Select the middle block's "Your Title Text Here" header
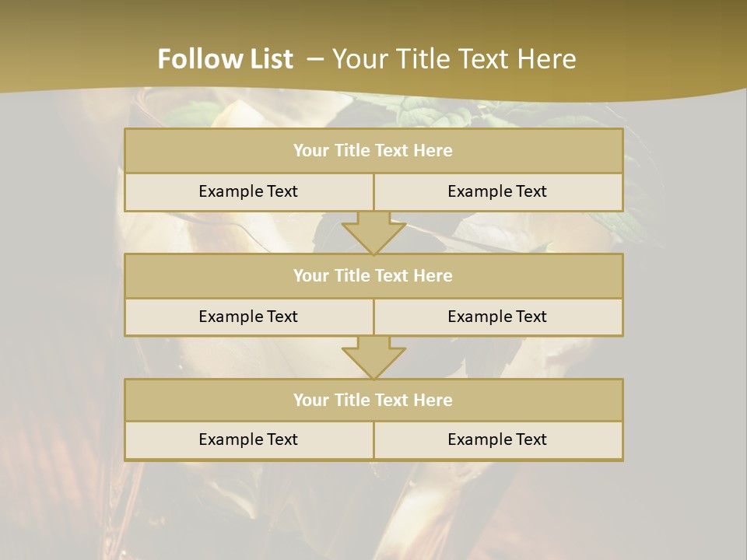The width and height of the screenshot is (747, 560). pos(373,275)
